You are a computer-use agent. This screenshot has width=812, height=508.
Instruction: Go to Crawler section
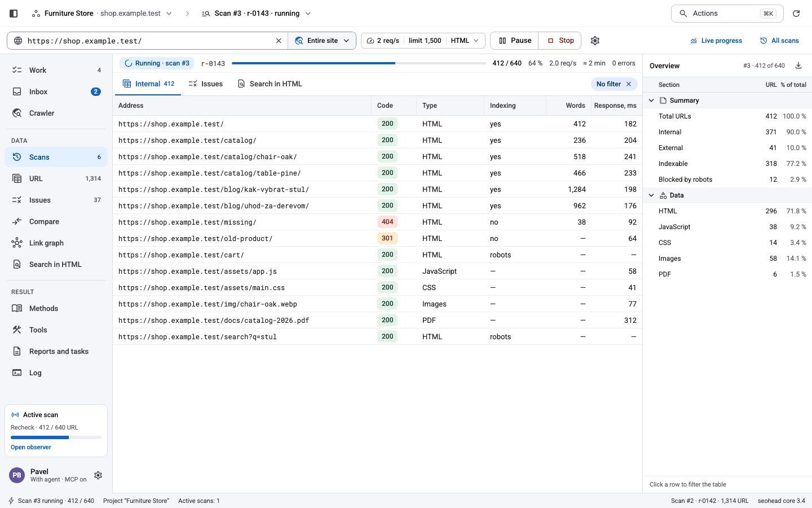pyautogui.click(x=56, y=113)
